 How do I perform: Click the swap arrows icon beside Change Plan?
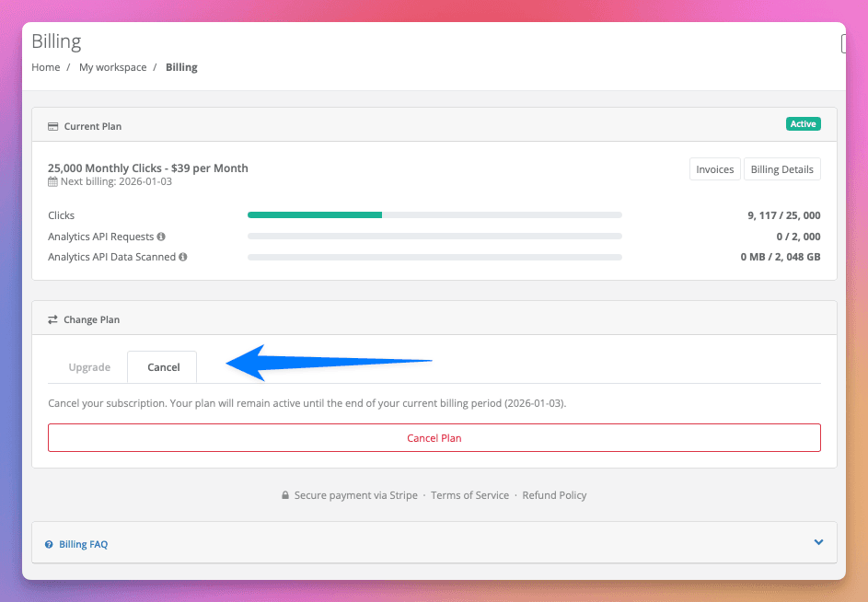52,319
